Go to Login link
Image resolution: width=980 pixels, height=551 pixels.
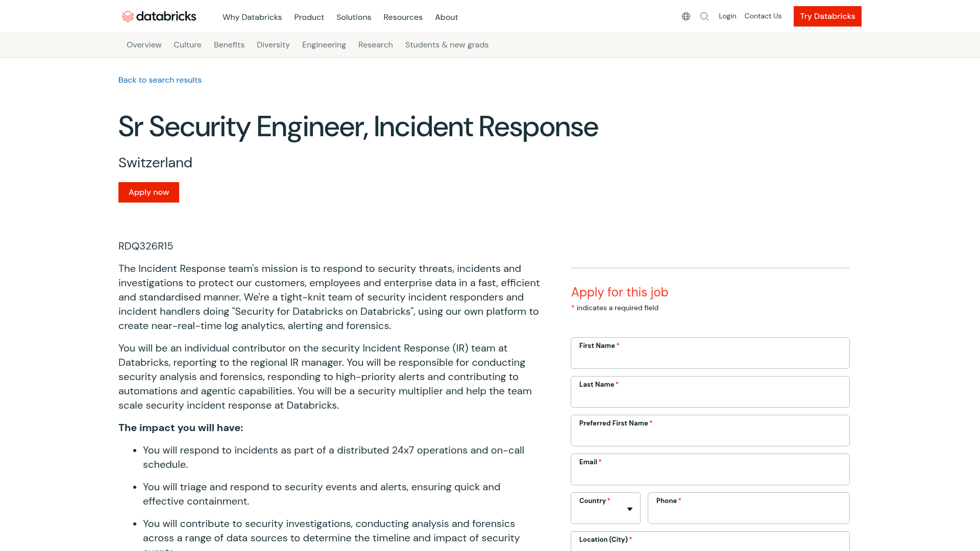[727, 16]
